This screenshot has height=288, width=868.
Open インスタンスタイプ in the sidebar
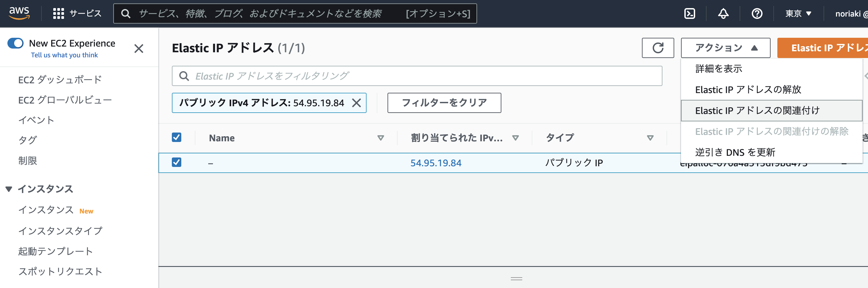(60, 231)
